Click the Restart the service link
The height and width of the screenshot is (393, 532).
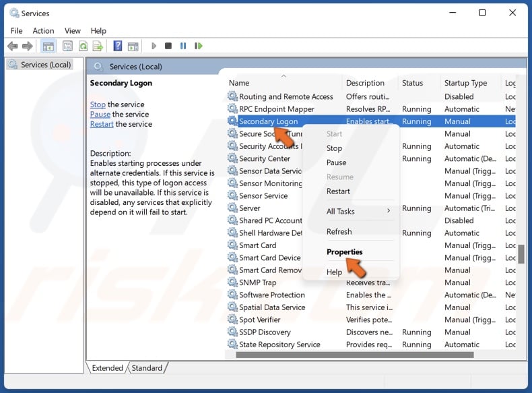tap(102, 124)
